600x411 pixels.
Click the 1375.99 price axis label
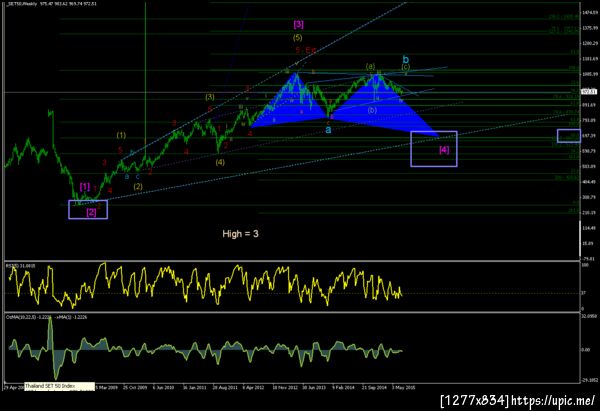pyautogui.click(x=590, y=28)
